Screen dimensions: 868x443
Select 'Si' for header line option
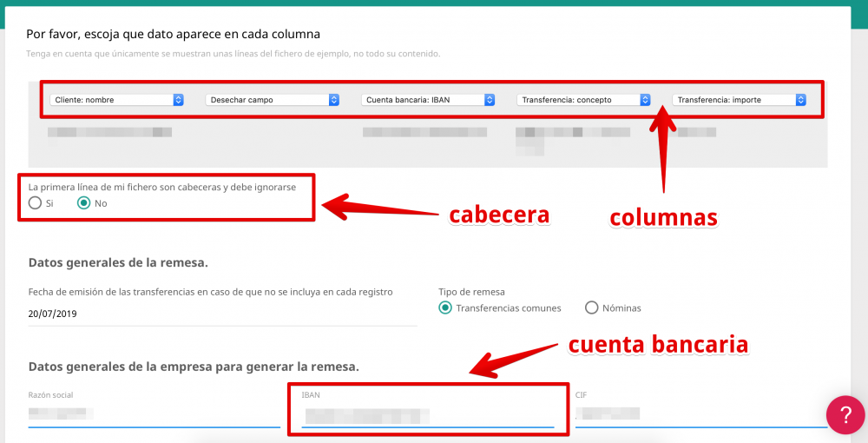[x=35, y=203]
